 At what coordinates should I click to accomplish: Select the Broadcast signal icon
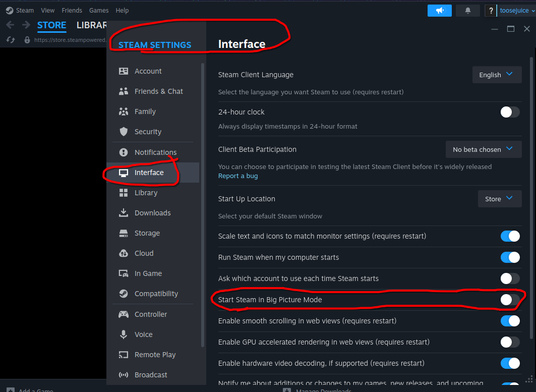coord(124,375)
